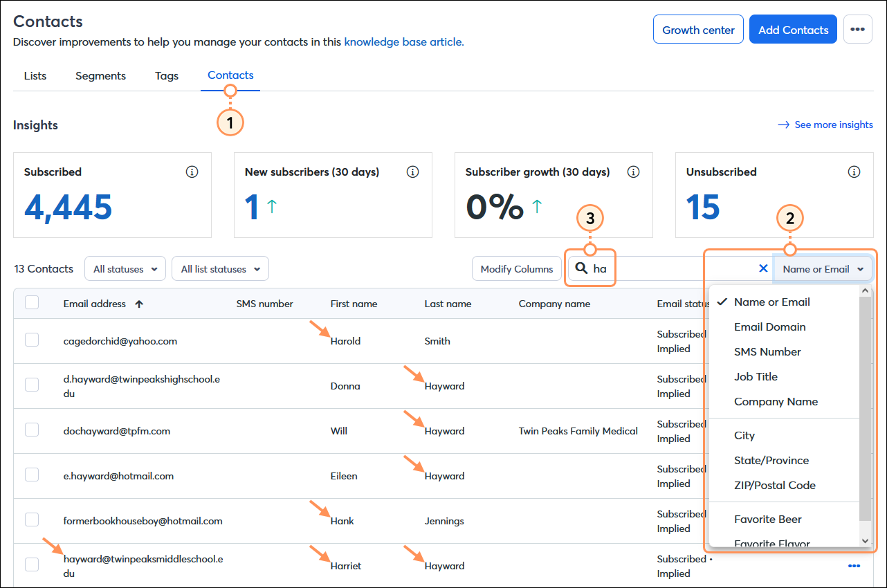
Task: Click into the contact search field
Action: pos(671,268)
